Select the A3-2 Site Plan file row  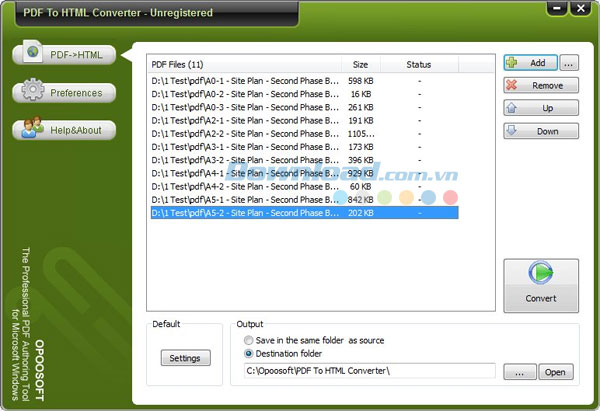pos(304,160)
